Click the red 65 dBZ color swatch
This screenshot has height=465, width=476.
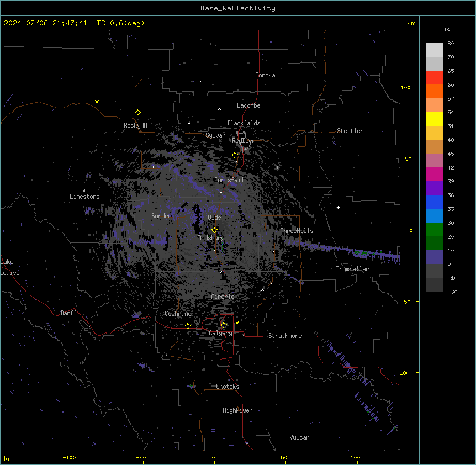pyautogui.click(x=434, y=77)
